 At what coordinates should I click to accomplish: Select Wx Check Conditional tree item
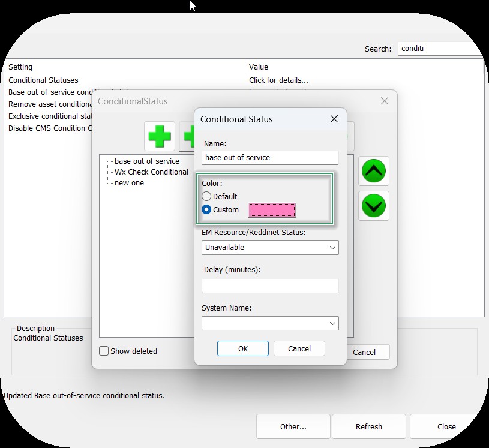pyautogui.click(x=151, y=172)
